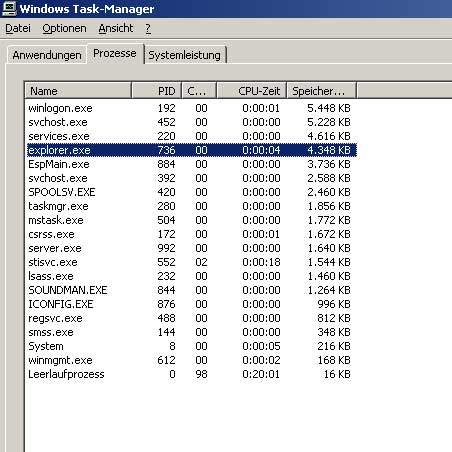Switch to the Anwendungen tab
Image resolution: width=452 pixels, height=452 pixels.
[47, 55]
